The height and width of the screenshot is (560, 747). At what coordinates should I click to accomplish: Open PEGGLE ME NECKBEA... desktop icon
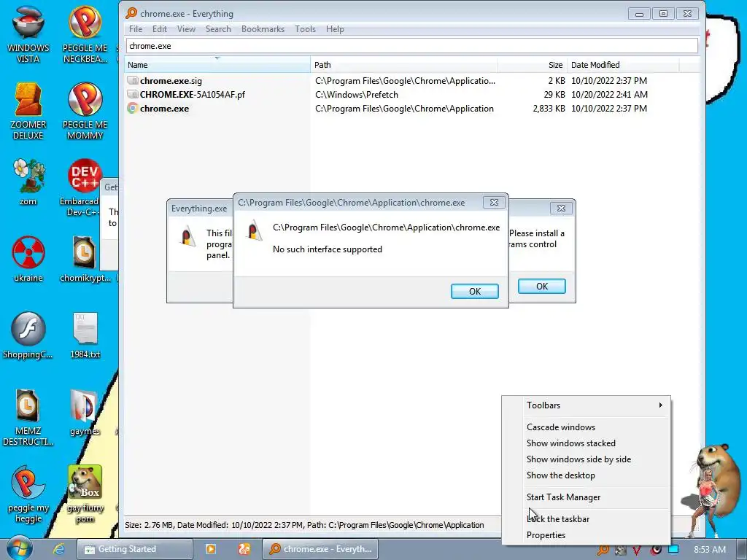tap(85, 34)
